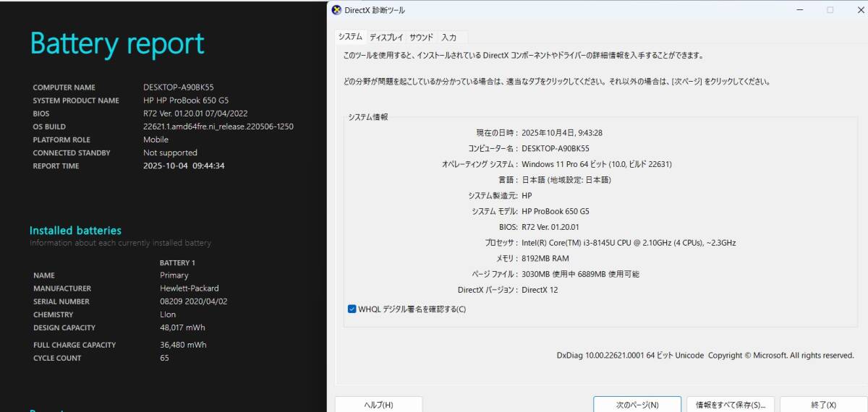868x412 pixels.
Task: Exit with the 終了(X) button
Action: point(824,405)
